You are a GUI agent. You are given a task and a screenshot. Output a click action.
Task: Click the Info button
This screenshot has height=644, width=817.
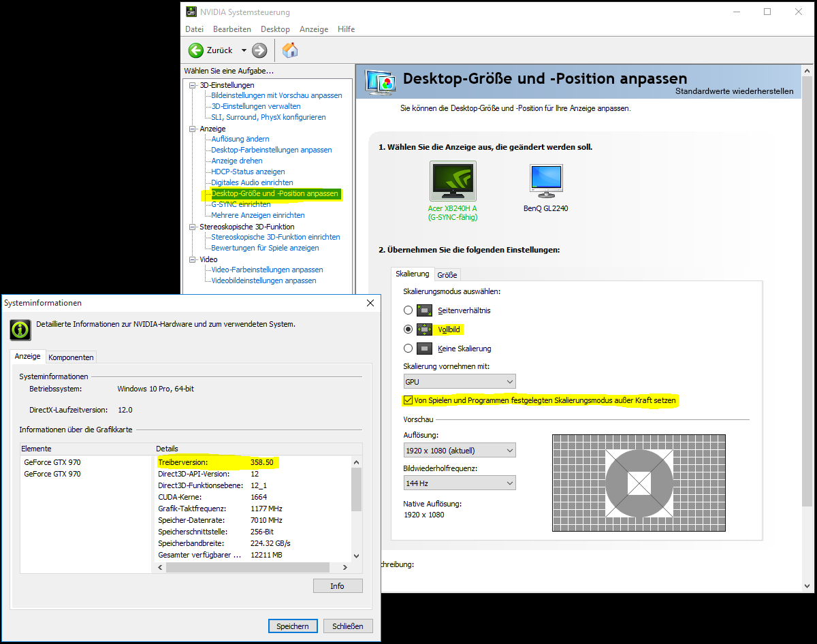click(x=338, y=586)
